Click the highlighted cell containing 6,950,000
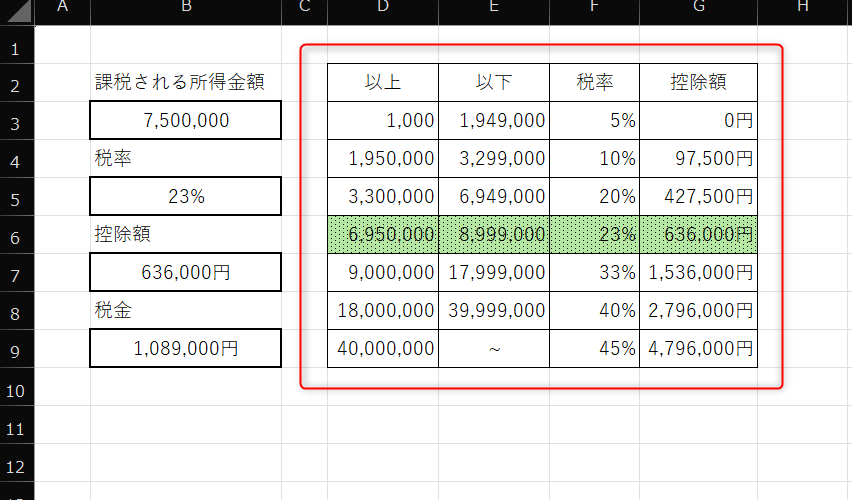The image size is (852, 500). (x=383, y=235)
